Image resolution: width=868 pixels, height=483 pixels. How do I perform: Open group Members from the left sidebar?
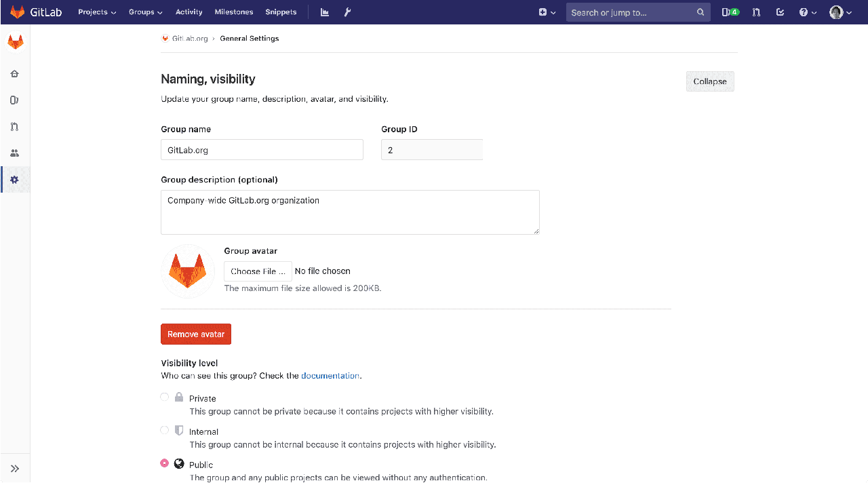(x=14, y=153)
